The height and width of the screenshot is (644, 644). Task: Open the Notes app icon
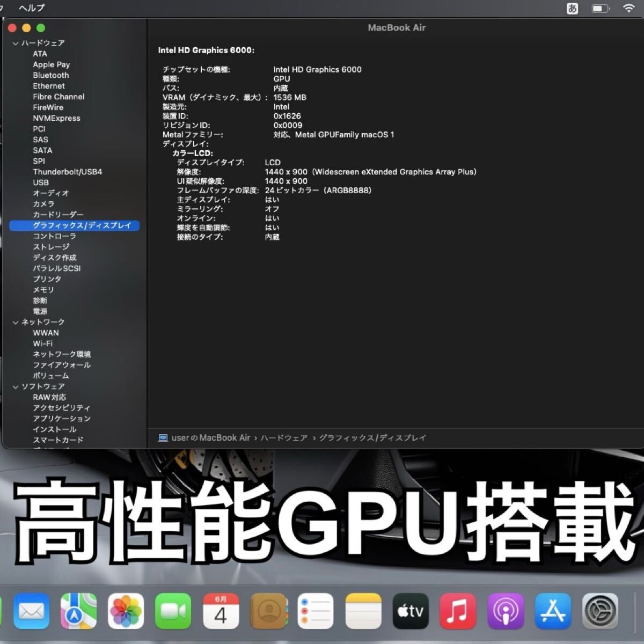(363, 611)
